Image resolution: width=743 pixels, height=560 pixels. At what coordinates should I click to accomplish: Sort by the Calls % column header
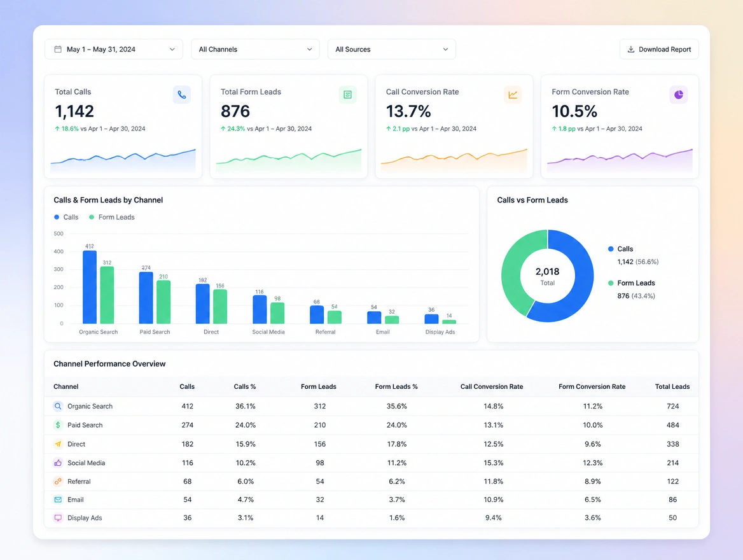(x=245, y=386)
